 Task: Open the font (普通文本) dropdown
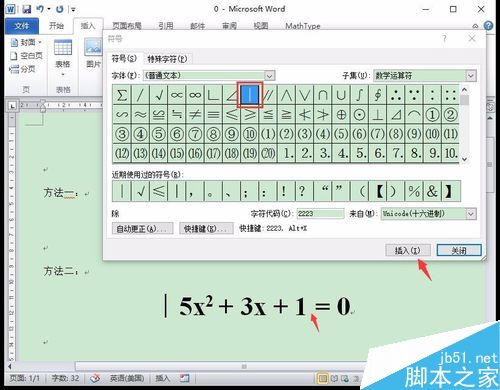(x=270, y=76)
